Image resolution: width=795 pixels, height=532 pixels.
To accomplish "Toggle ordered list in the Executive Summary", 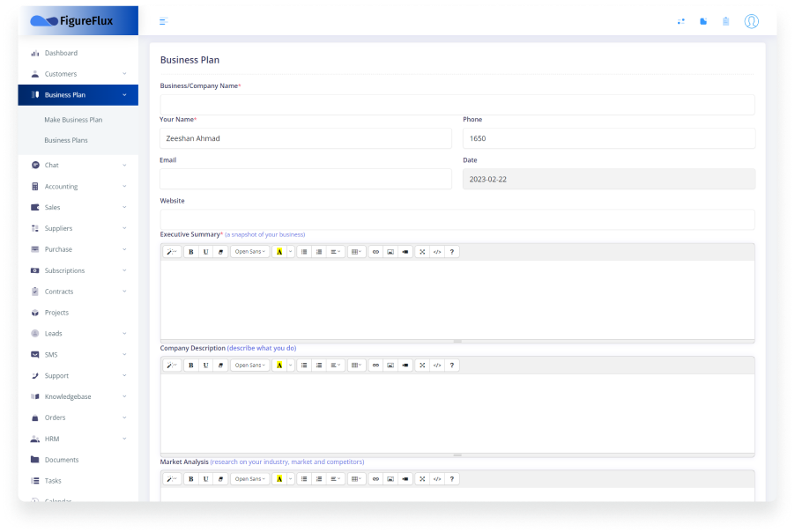I will coord(319,251).
